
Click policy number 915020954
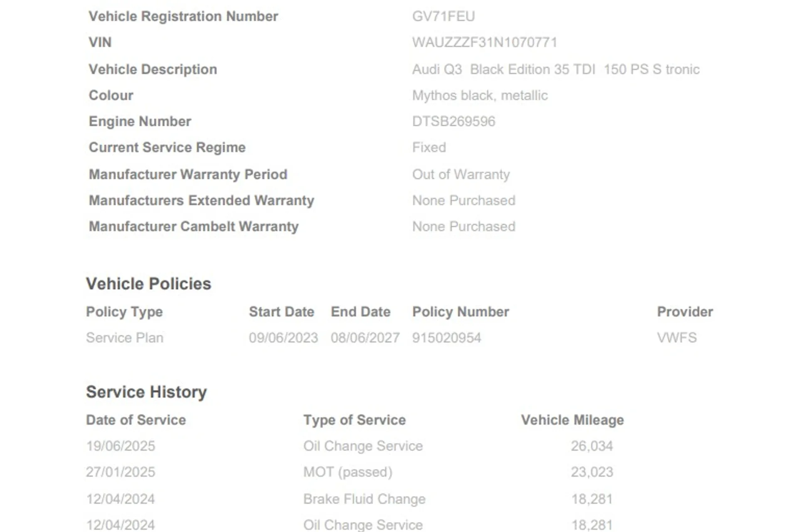[x=446, y=338]
